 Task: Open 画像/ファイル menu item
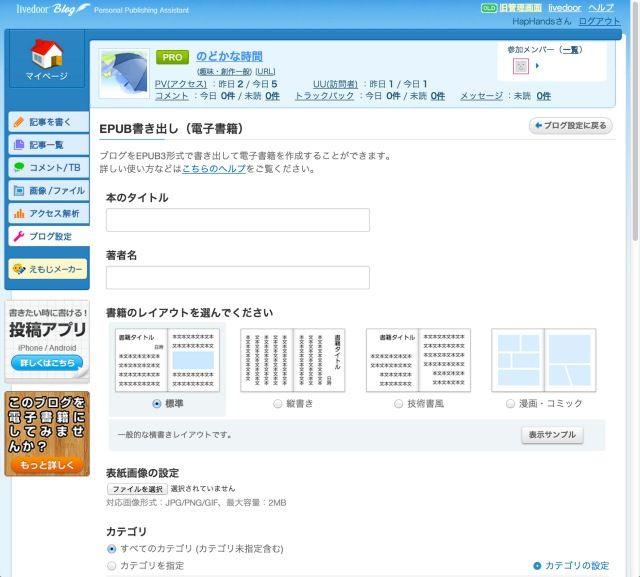click(x=49, y=191)
